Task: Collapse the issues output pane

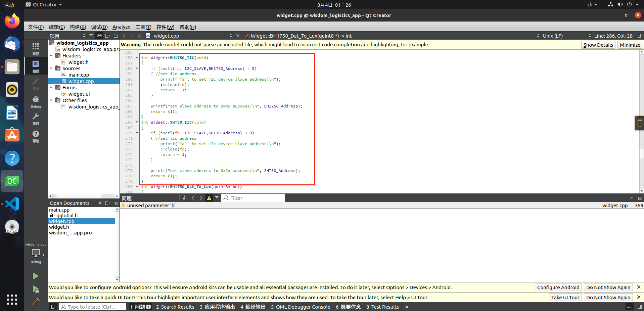Action: [x=632, y=198]
